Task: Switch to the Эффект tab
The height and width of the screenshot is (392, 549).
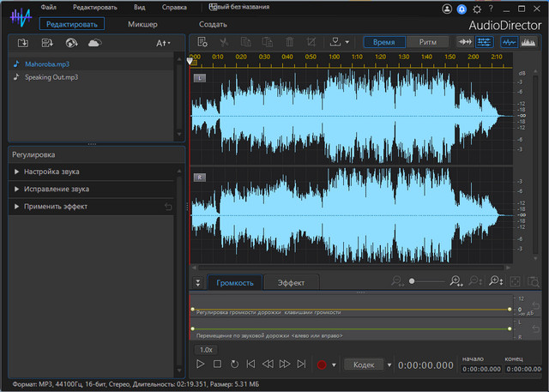Action: [x=291, y=282]
